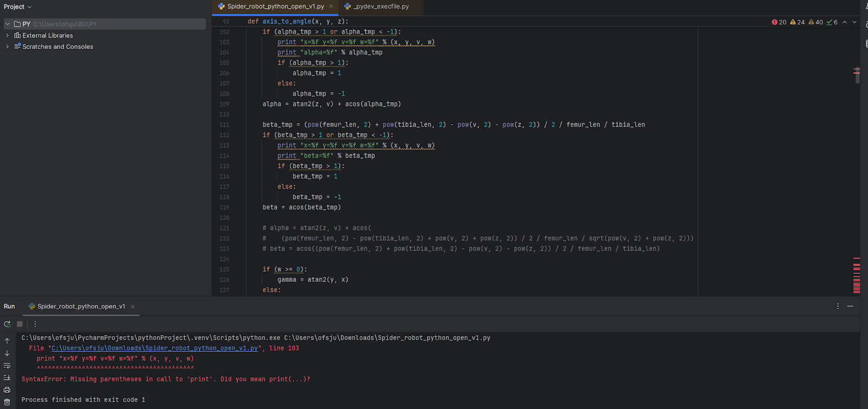868x409 pixels.
Task: Click 'Process finished with exit code 1' text
Action: (x=84, y=400)
